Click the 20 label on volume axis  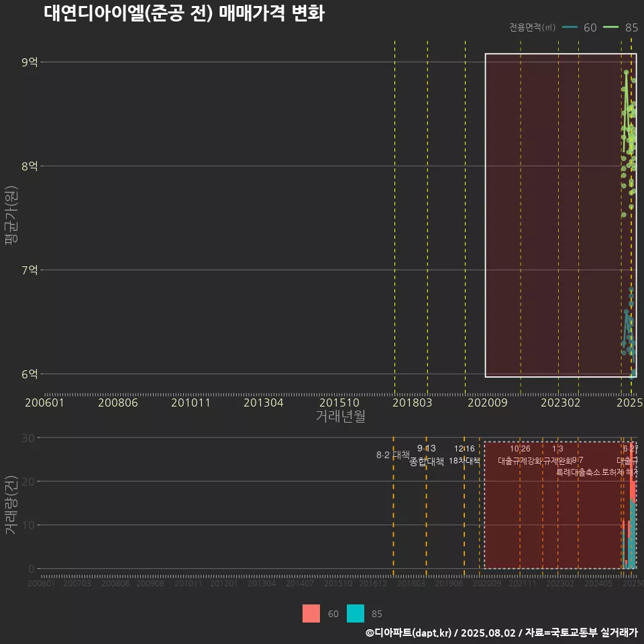(x=28, y=482)
